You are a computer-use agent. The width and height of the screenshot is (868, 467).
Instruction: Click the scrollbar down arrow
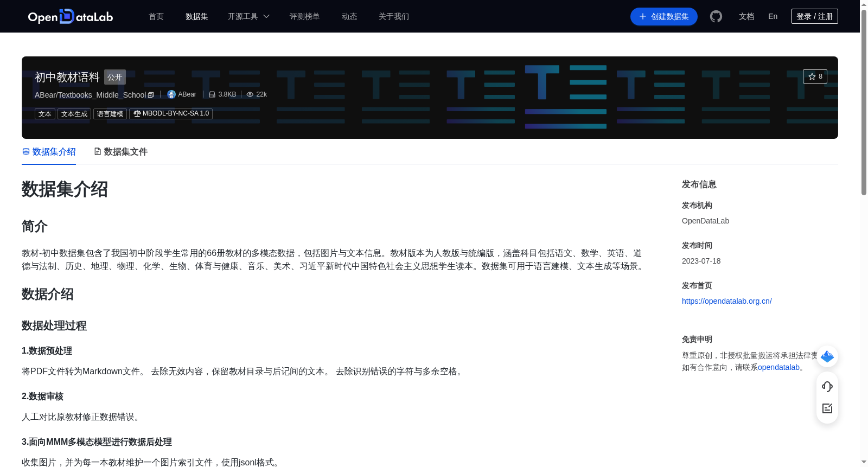point(864,462)
